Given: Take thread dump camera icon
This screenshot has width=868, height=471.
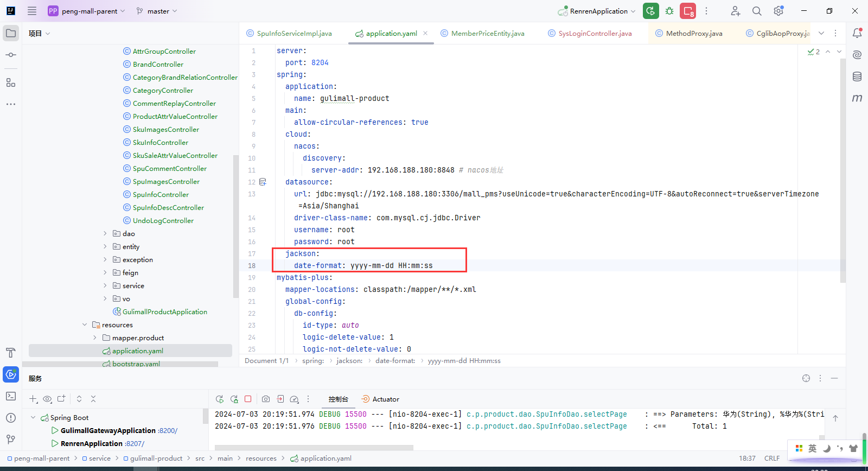Looking at the screenshot, I should 266,399.
